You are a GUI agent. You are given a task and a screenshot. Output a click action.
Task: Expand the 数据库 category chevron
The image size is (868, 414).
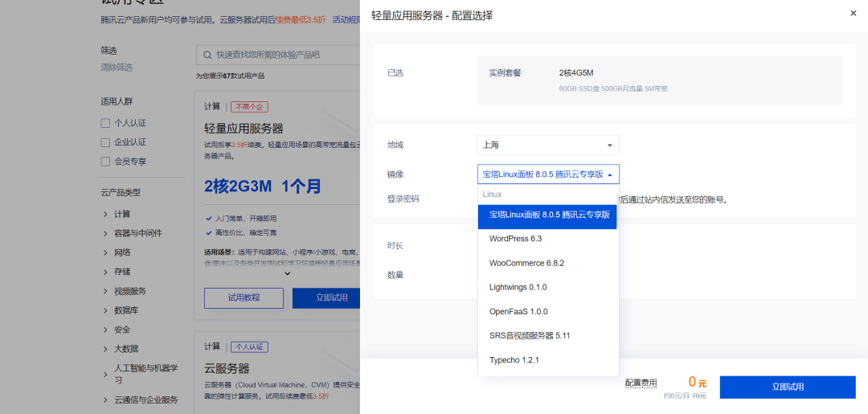(105, 310)
